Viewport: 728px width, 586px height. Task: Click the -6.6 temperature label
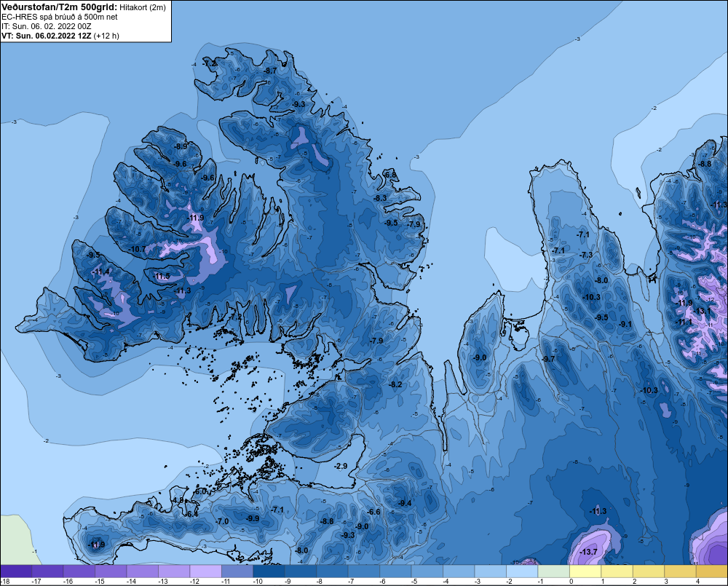point(374,512)
